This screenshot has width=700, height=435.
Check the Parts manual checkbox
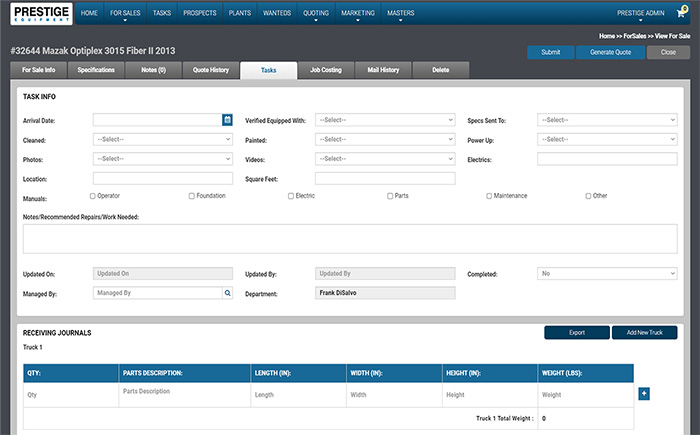[390, 196]
